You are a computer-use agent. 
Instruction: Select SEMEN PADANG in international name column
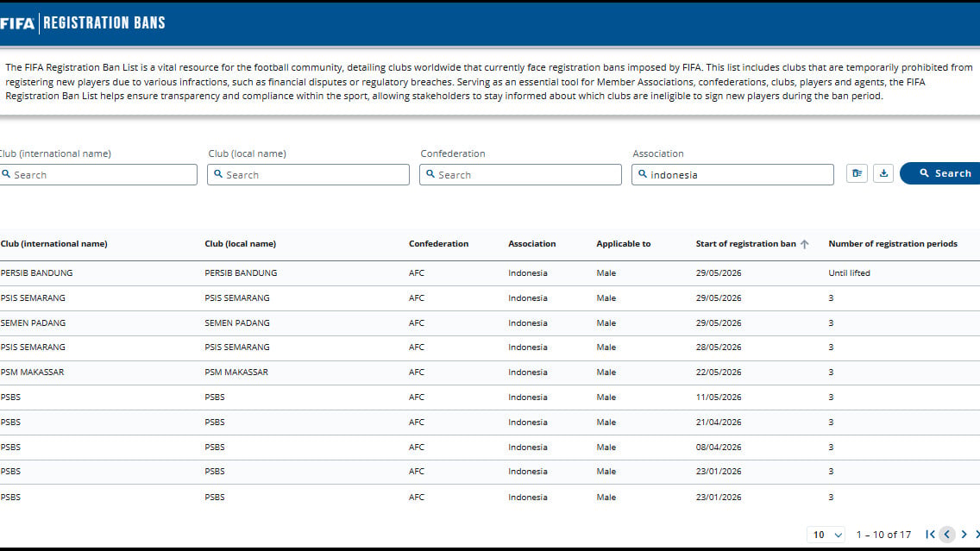33,323
